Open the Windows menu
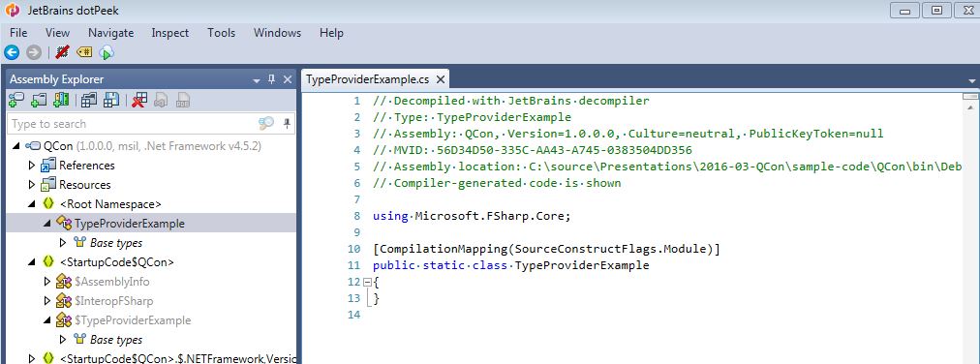Image resolution: width=980 pixels, height=364 pixels. tap(277, 33)
